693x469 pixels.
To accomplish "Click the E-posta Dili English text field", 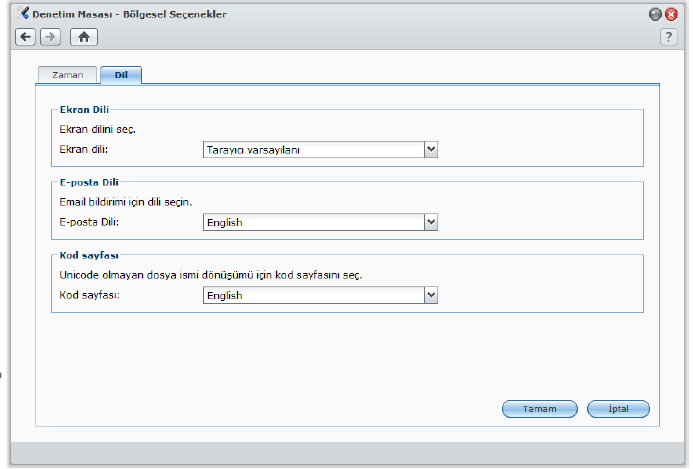I will pyautogui.click(x=312, y=222).
